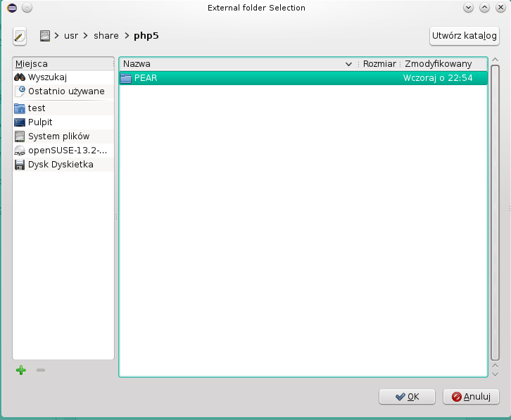Screen dimensions: 511x420
Task: Click the green plus add-bookmark icon
Action: (x=21, y=370)
